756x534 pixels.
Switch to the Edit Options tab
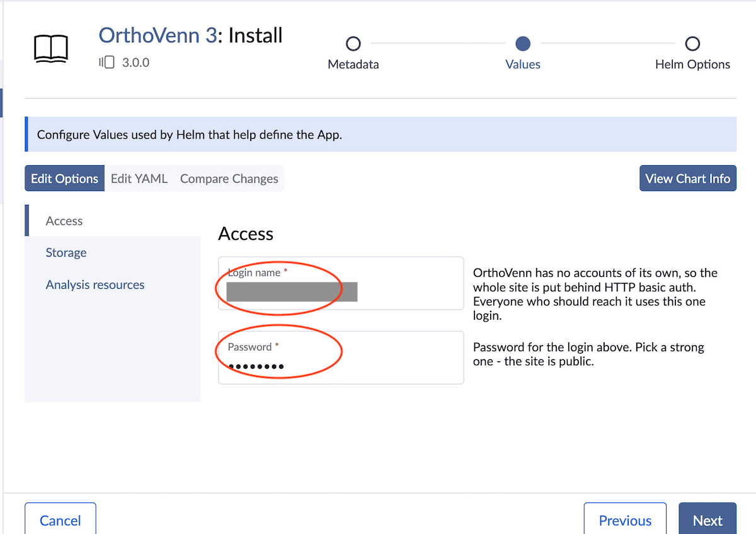pyautogui.click(x=64, y=178)
